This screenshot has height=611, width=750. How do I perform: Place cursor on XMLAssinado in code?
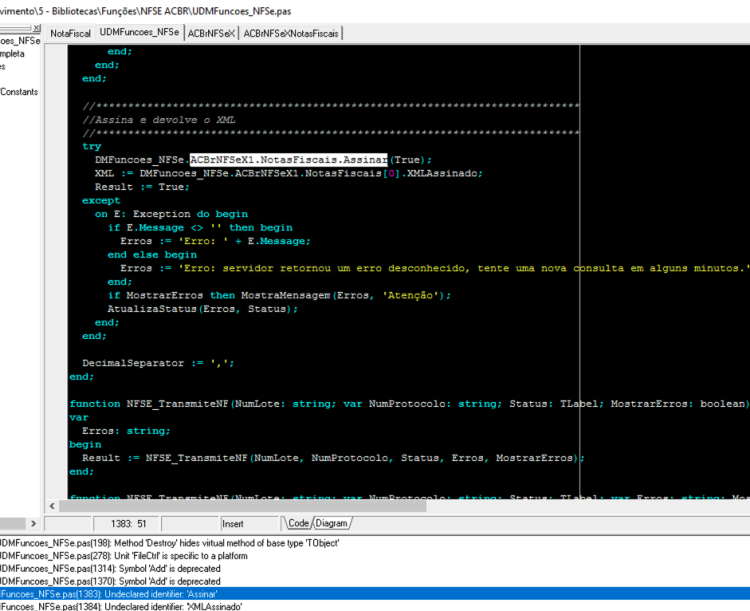[441, 173]
